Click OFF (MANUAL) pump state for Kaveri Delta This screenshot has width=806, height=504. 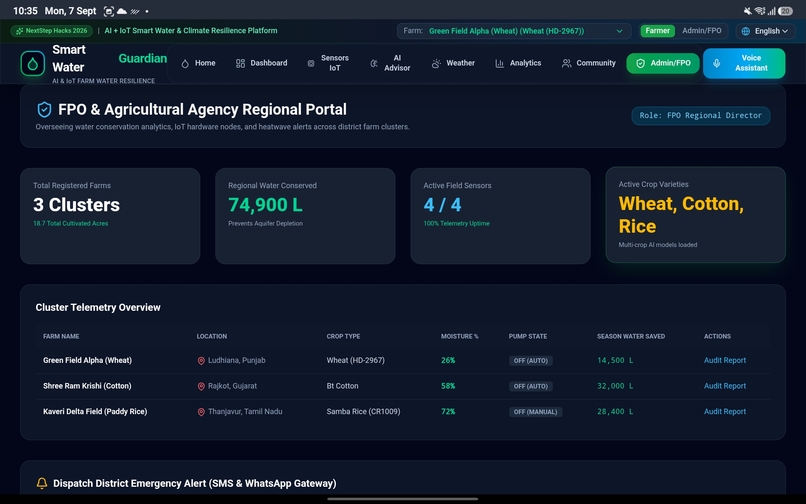(x=535, y=412)
